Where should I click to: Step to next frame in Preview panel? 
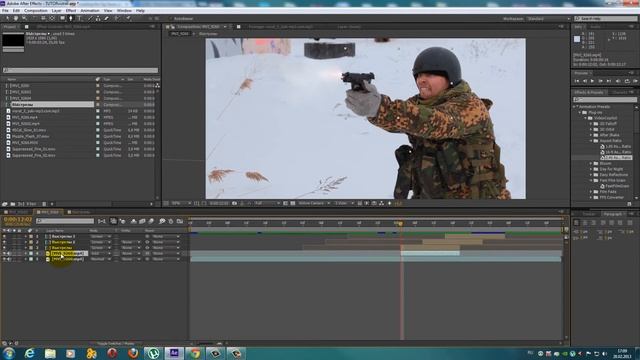pos(600,81)
